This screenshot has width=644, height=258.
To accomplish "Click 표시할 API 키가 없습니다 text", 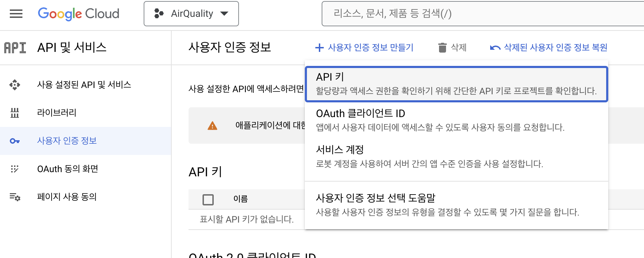I will click(247, 219).
